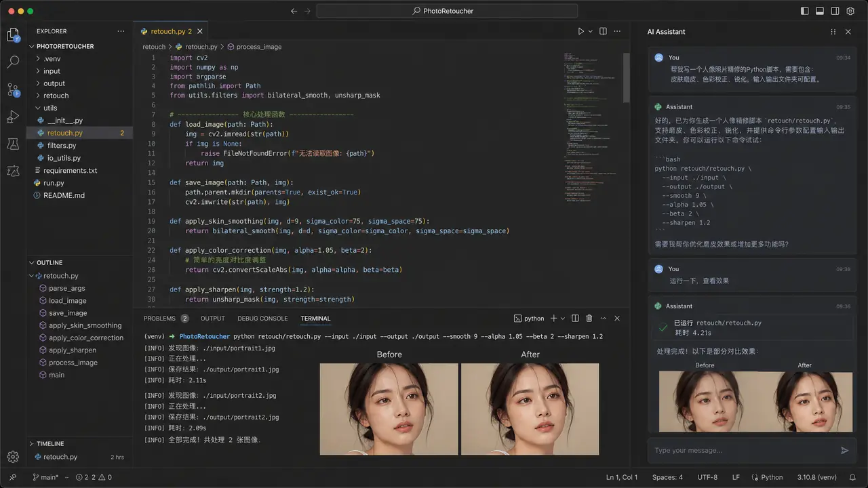
Task: Go forward with the navigation arrow
Action: coord(308,11)
